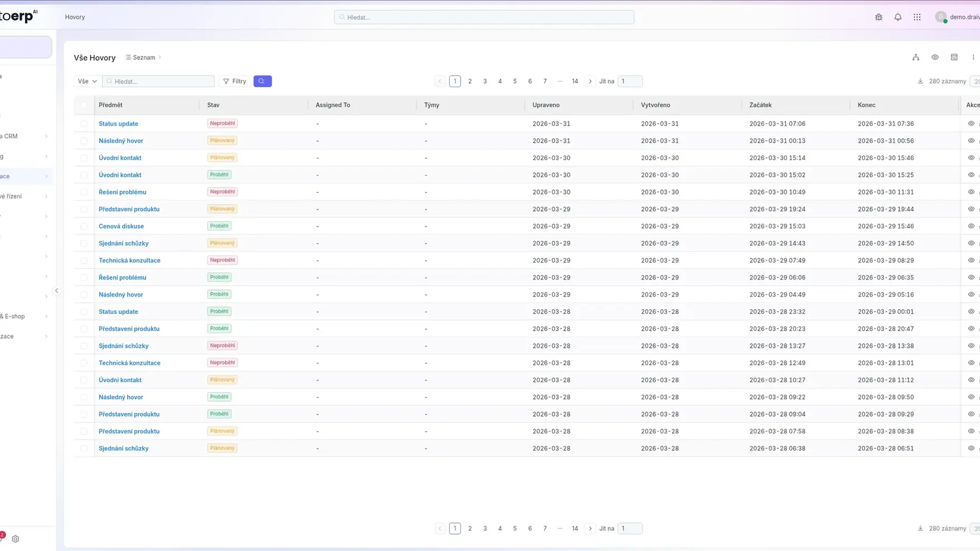Click the bottom Jít na page input

(630, 529)
